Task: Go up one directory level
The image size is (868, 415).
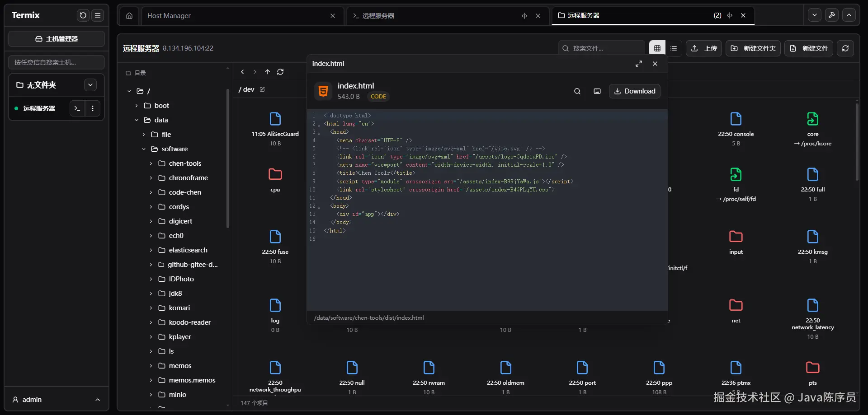Action: pos(268,72)
